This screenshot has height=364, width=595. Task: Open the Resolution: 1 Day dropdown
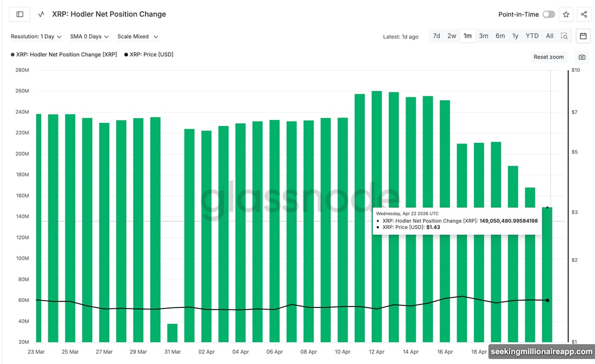36,36
